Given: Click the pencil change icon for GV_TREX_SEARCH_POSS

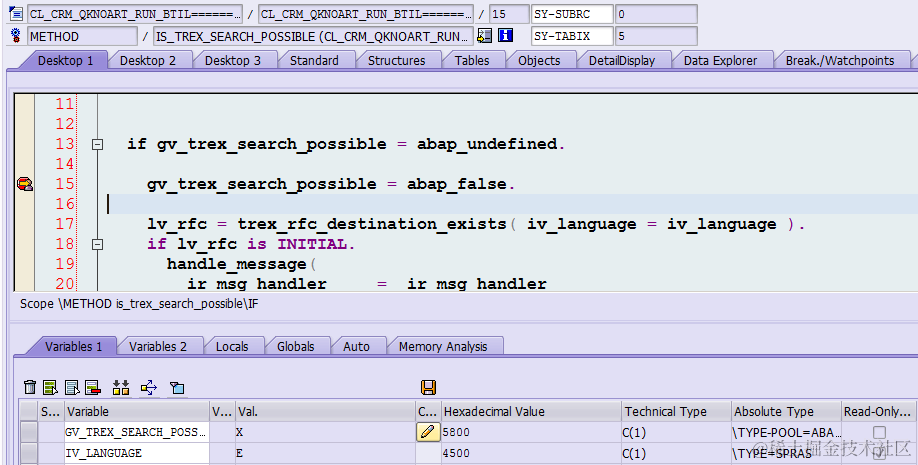Looking at the screenshot, I should tap(427, 432).
